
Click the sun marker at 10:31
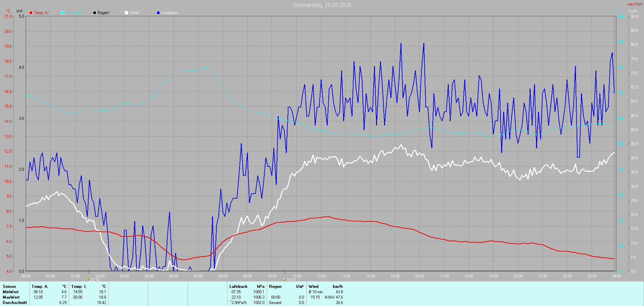coord(284,279)
